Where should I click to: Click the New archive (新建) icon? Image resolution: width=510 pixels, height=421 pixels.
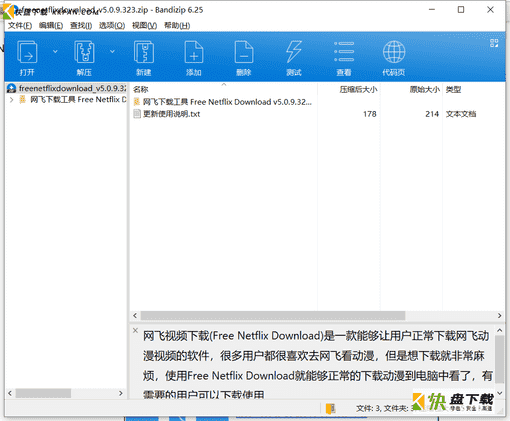(x=144, y=52)
